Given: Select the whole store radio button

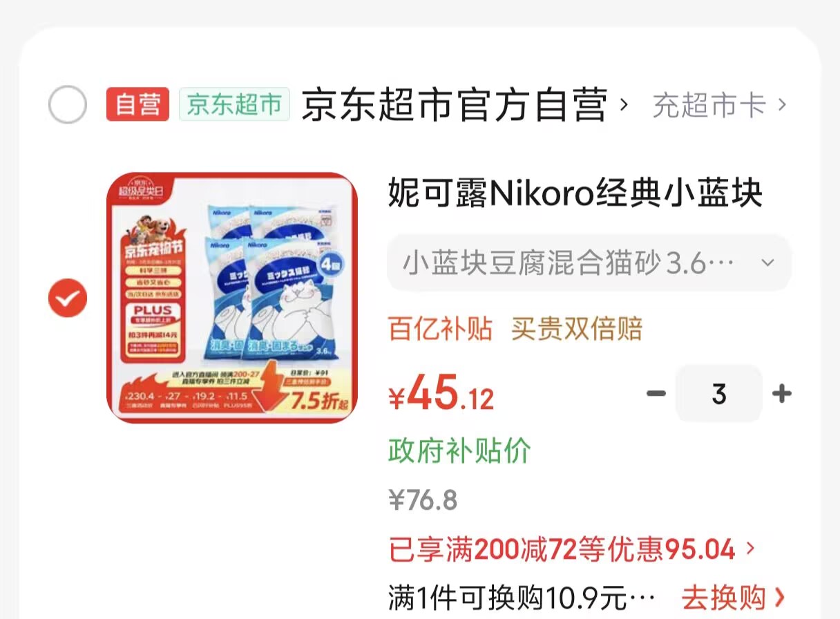Looking at the screenshot, I should click(68, 105).
